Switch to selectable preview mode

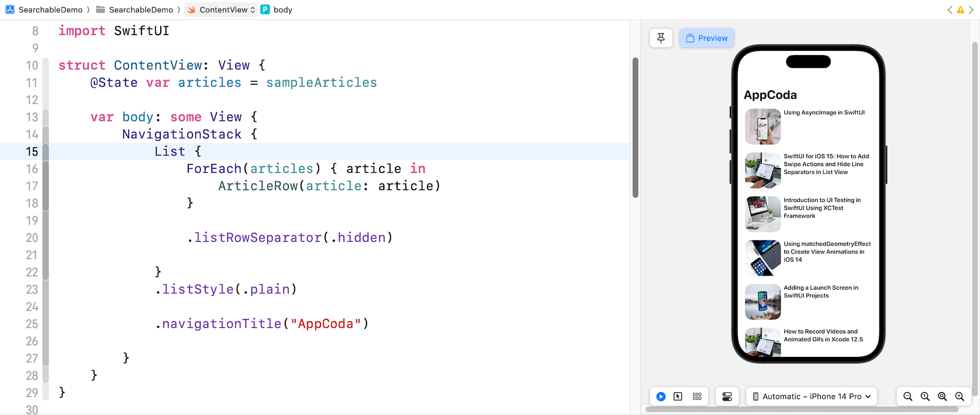[x=678, y=397]
